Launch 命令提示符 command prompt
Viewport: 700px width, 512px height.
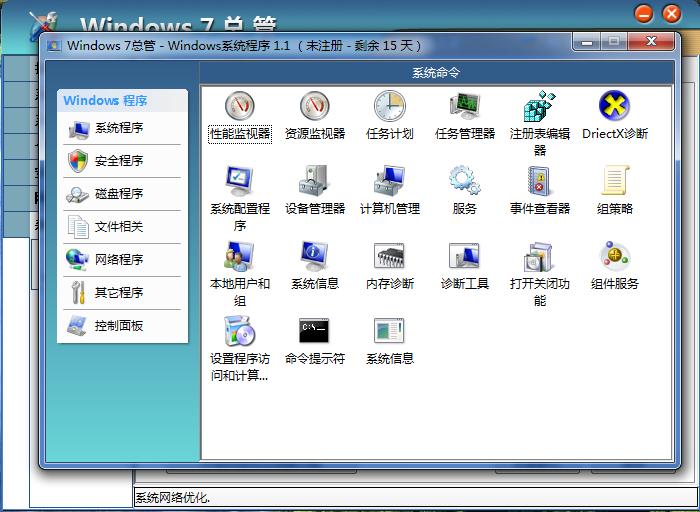click(315, 341)
